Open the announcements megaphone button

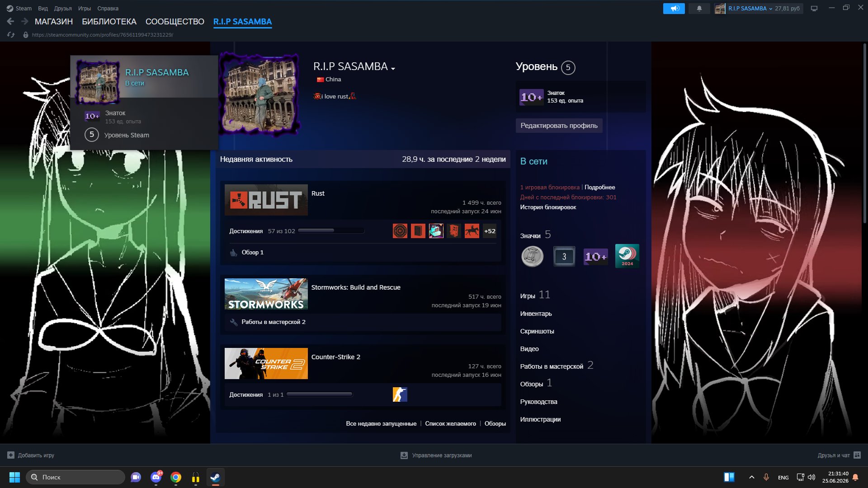(x=674, y=8)
